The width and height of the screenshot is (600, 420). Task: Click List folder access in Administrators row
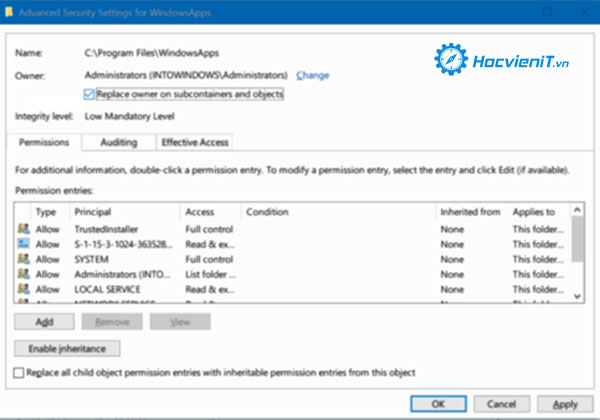click(210, 274)
